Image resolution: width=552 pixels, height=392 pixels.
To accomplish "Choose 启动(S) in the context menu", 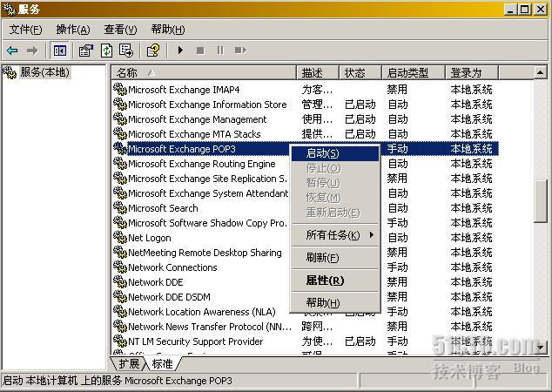I will [x=335, y=153].
